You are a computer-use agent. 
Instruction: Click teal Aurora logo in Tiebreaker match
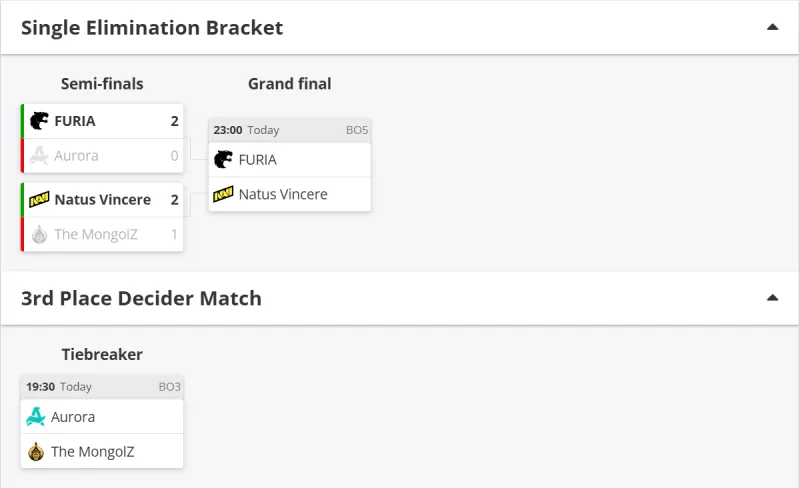click(36, 417)
